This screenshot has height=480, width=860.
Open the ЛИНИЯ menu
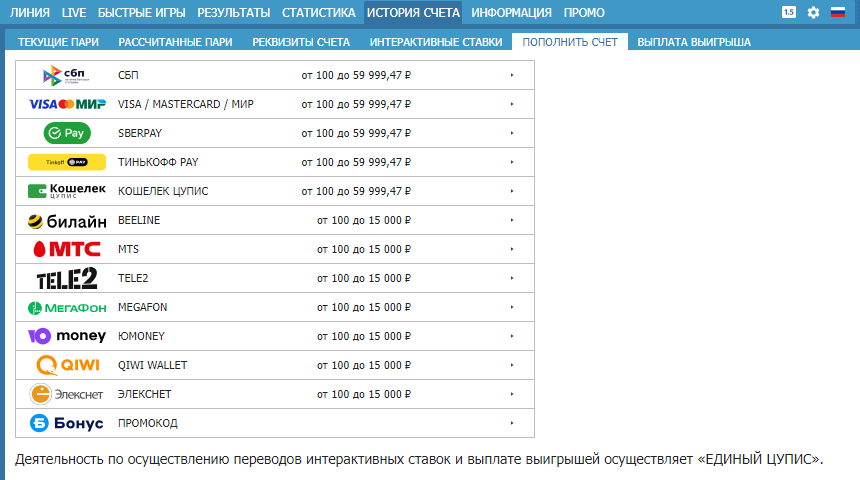pos(30,13)
